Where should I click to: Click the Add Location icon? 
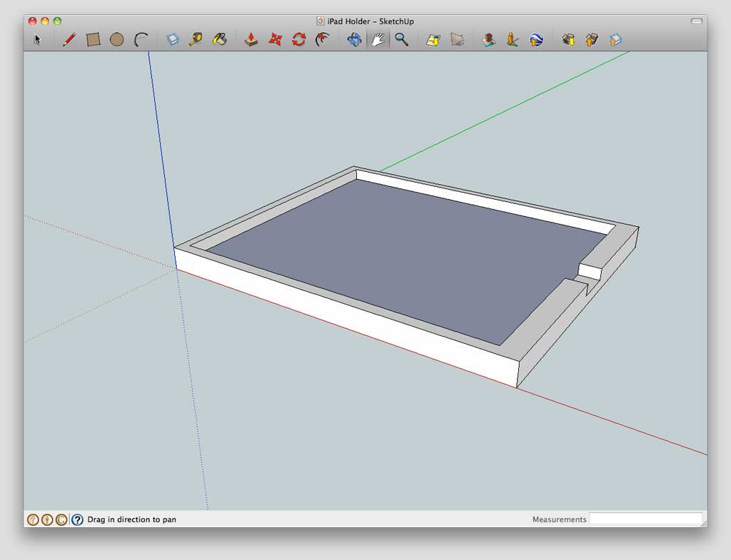[433, 40]
